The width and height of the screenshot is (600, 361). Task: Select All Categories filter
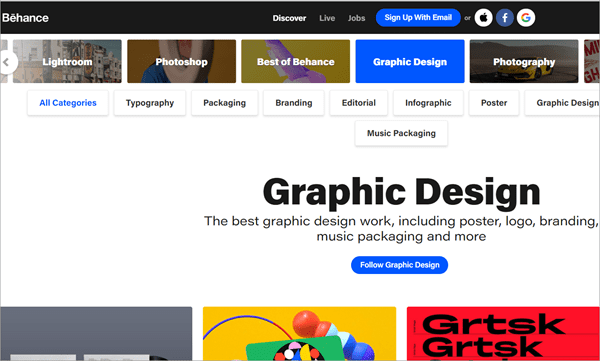(68, 103)
